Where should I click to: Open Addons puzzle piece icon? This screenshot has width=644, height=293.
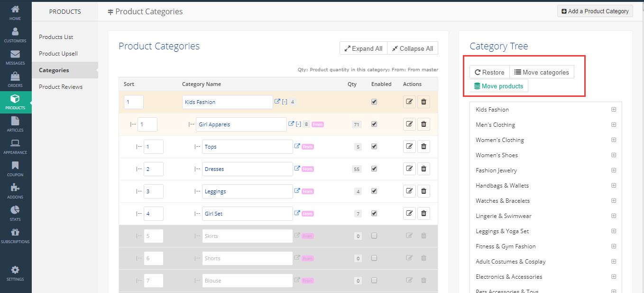tap(15, 190)
